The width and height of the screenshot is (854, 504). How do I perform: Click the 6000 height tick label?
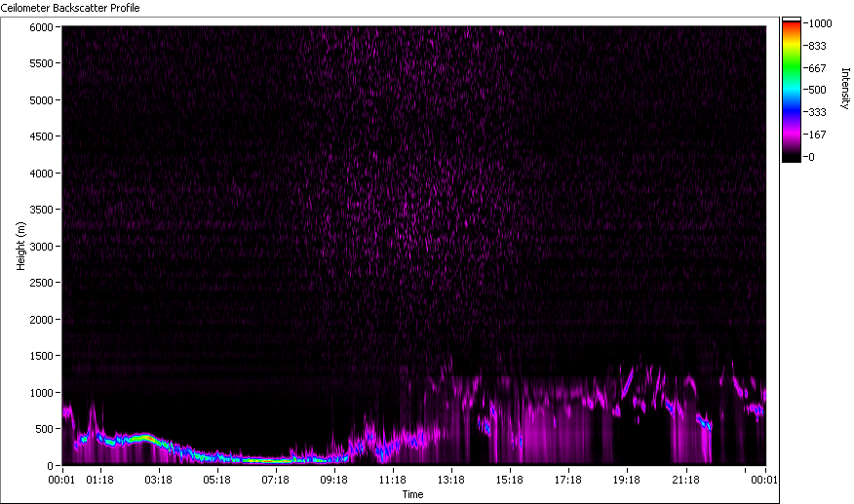coord(41,27)
